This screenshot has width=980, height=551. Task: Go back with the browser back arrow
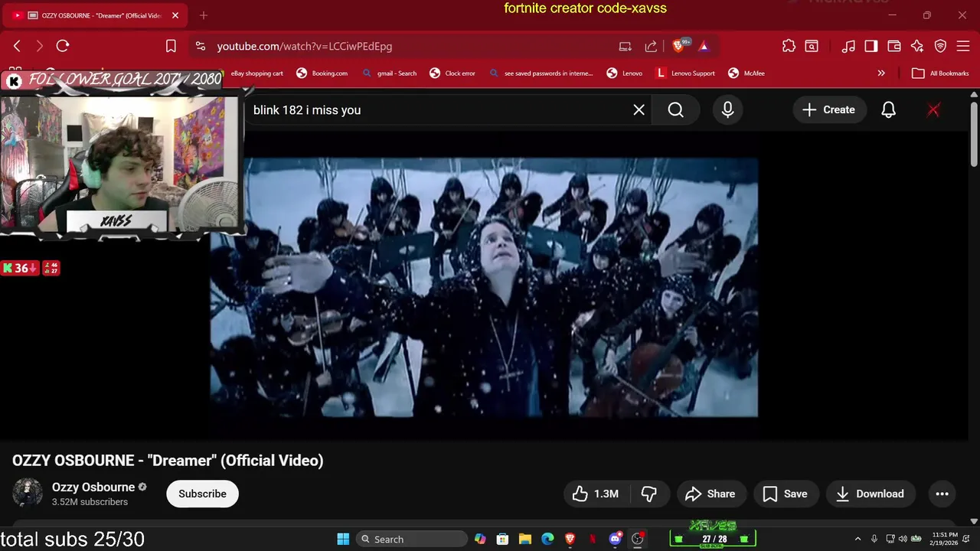17,46
